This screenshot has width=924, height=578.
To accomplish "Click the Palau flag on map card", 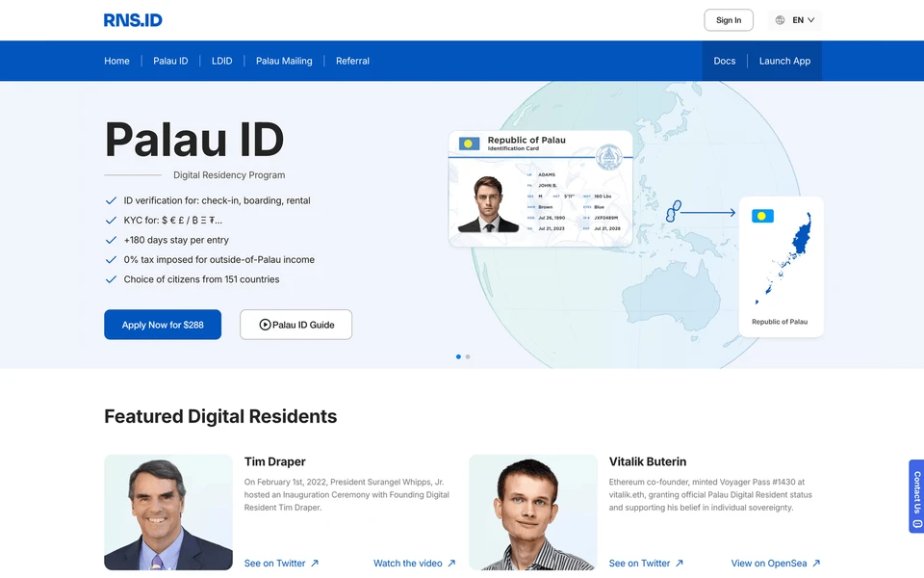I will (762, 216).
